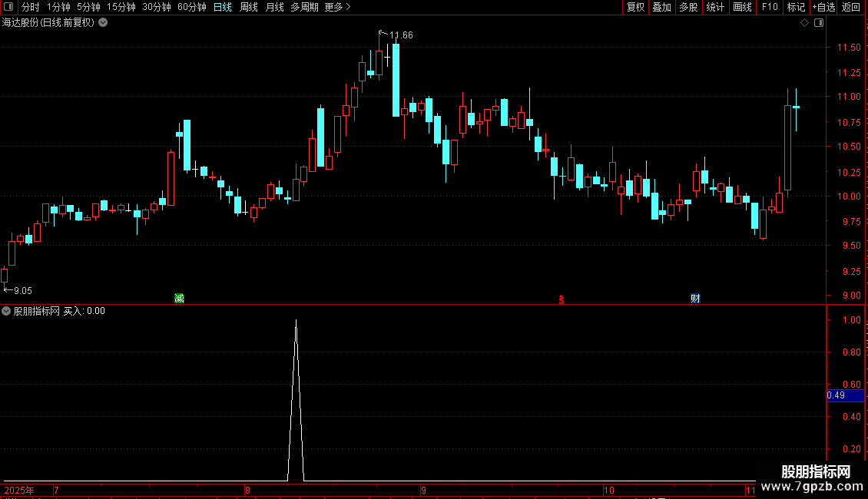Click the 叠加 overlay button

pyautogui.click(x=661, y=7)
